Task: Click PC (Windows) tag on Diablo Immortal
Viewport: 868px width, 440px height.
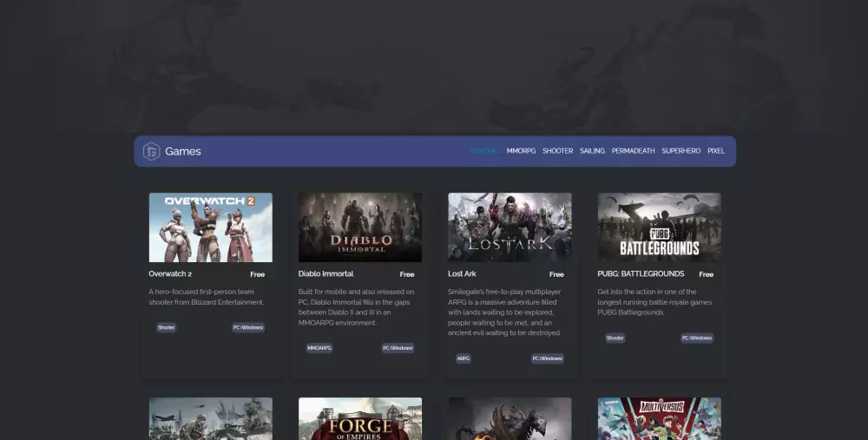Action: coord(398,348)
